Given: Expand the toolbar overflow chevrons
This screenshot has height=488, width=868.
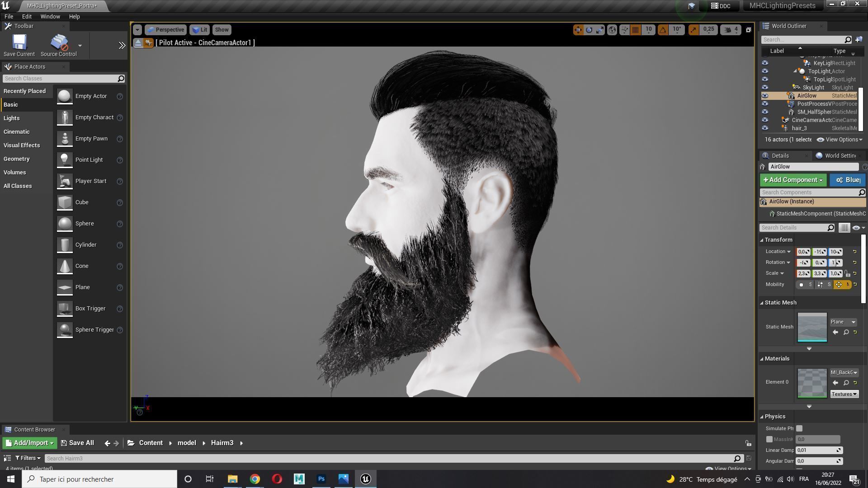Looking at the screenshot, I should [122, 45].
